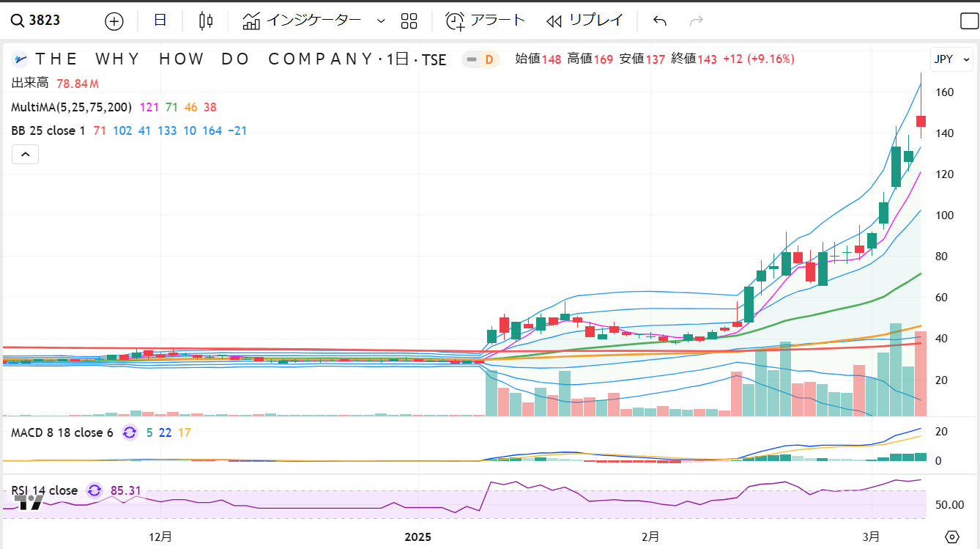This screenshot has height=549, width=980.
Task: Add symbol with the plus circle icon
Action: click(114, 21)
